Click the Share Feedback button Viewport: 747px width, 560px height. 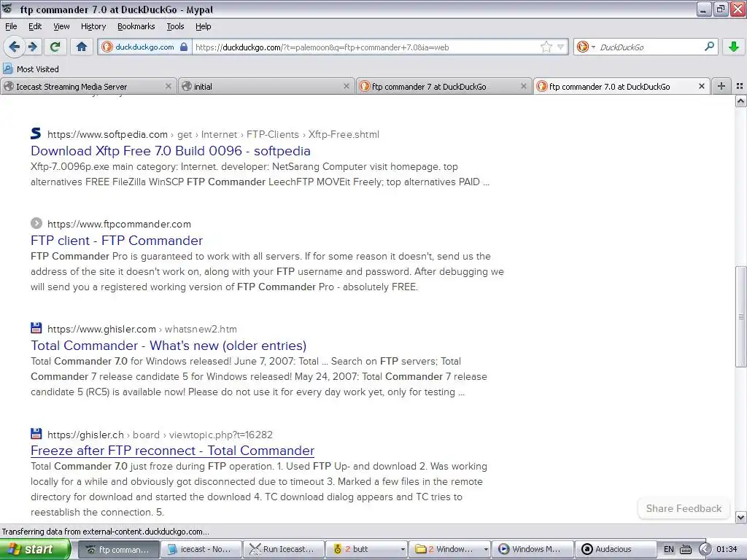[x=684, y=508]
